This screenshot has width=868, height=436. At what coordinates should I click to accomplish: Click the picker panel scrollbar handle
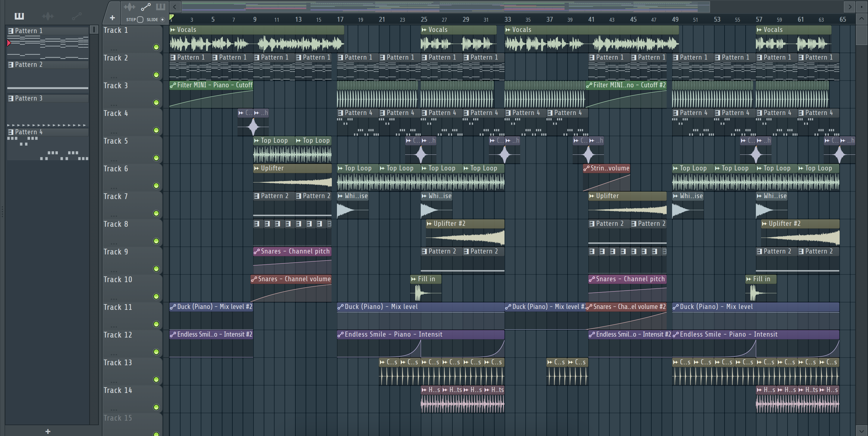94,30
